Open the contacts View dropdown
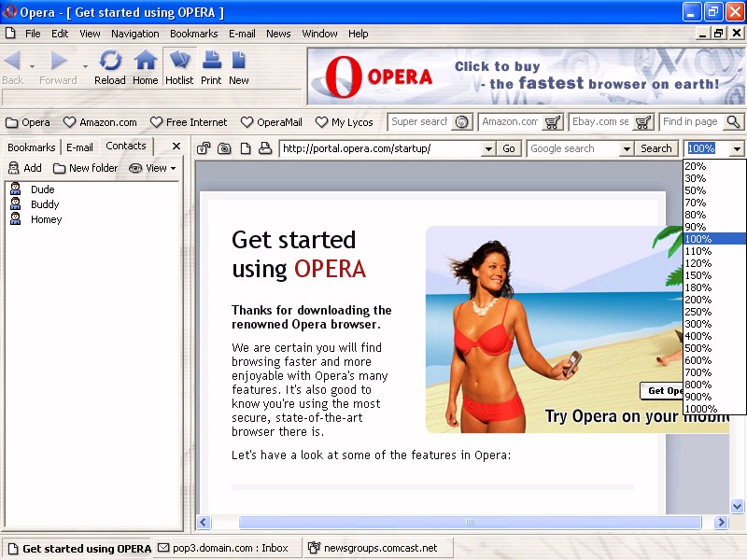747x560 pixels. click(x=152, y=168)
